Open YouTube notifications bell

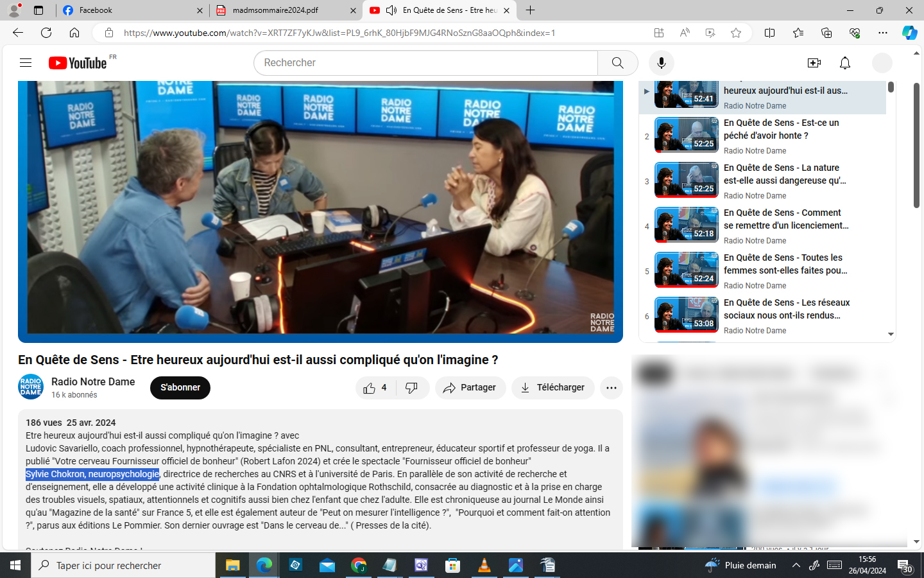(845, 62)
